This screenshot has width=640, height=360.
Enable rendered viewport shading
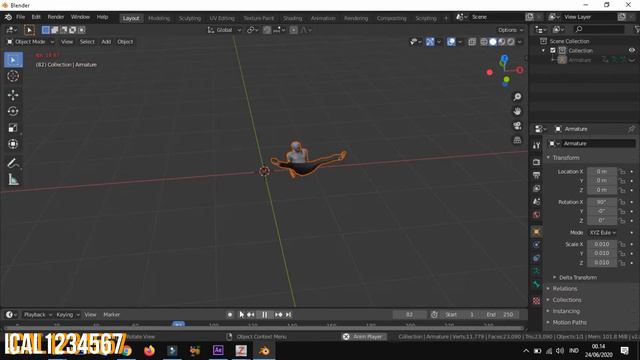point(511,42)
